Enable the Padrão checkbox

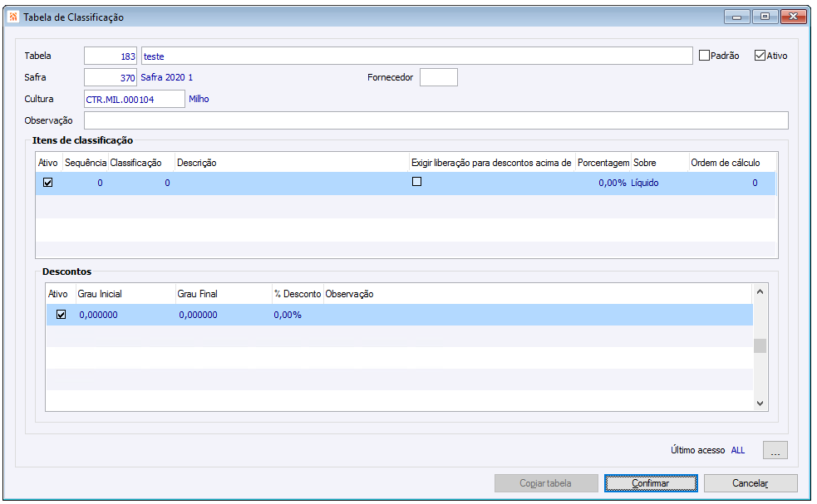(704, 55)
